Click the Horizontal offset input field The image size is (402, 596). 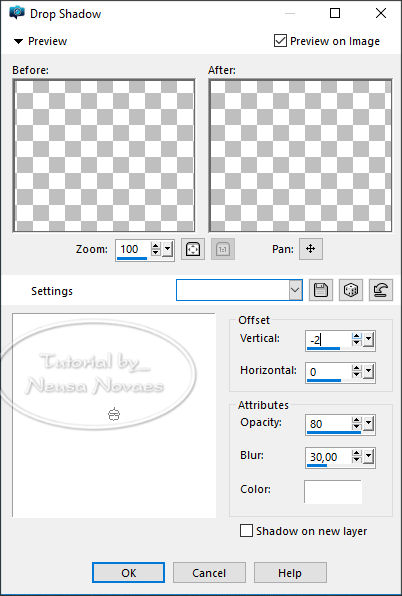point(328,372)
